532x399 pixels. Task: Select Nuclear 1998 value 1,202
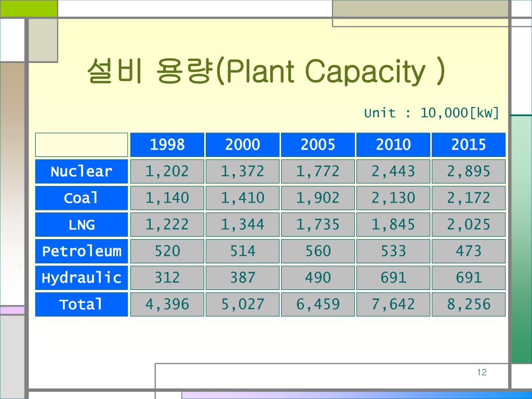[x=167, y=171]
